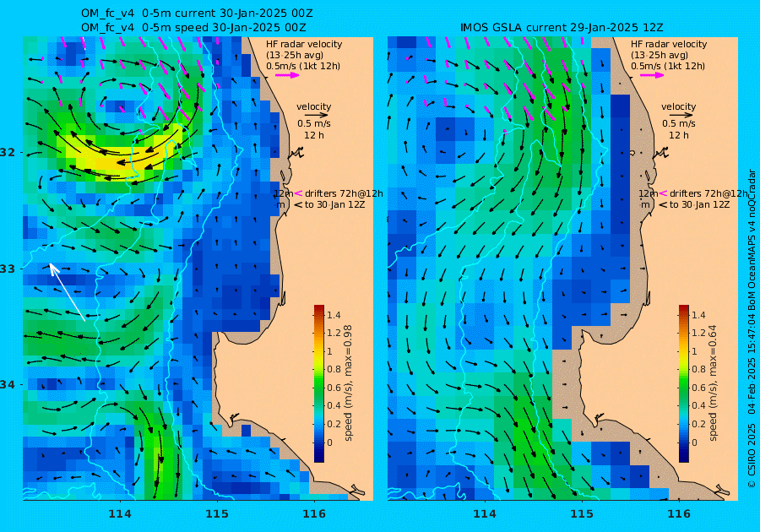The image size is (760, 532).
Task: Click the magenta drifter marker in left legend
Action: tap(299, 193)
